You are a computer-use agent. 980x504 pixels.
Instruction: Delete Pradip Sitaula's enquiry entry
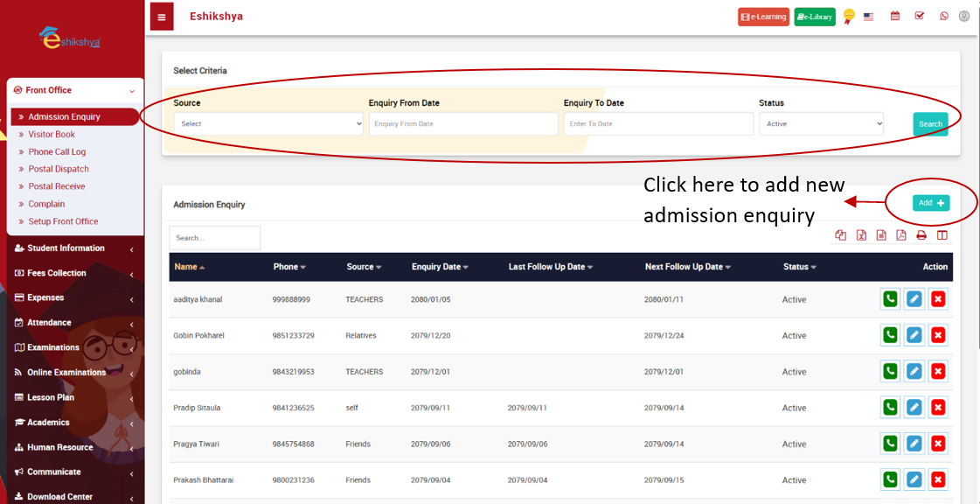coord(938,407)
